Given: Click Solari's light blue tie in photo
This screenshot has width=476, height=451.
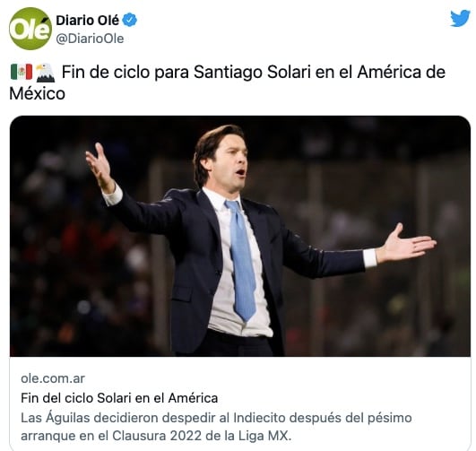Looking at the screenshot, I should [x=241, y=260].
